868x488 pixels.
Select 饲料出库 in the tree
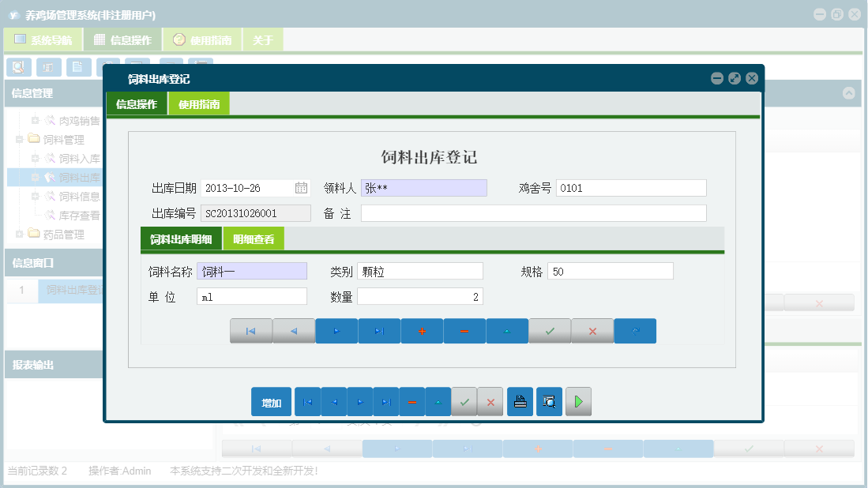pos(79,178)
